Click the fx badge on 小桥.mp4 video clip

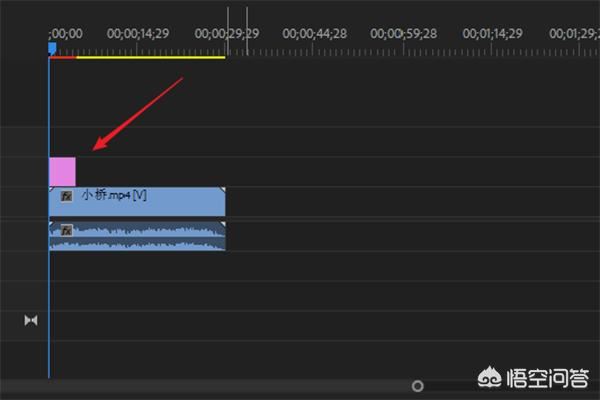pos(66,196)
